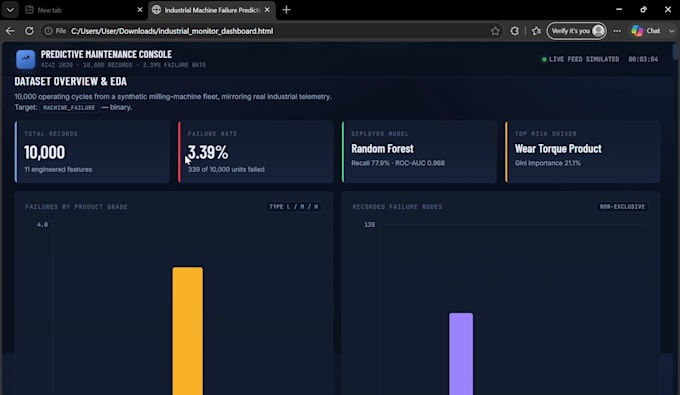Viewport: 680px width, 395px height.
Task: Click the purple bar in failure modes chart
Action: click(461, 354)
